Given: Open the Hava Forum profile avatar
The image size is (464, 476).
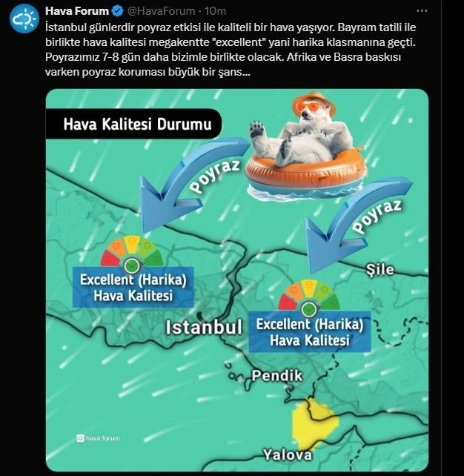Looking at the screenshot, I should coord(24,19).
